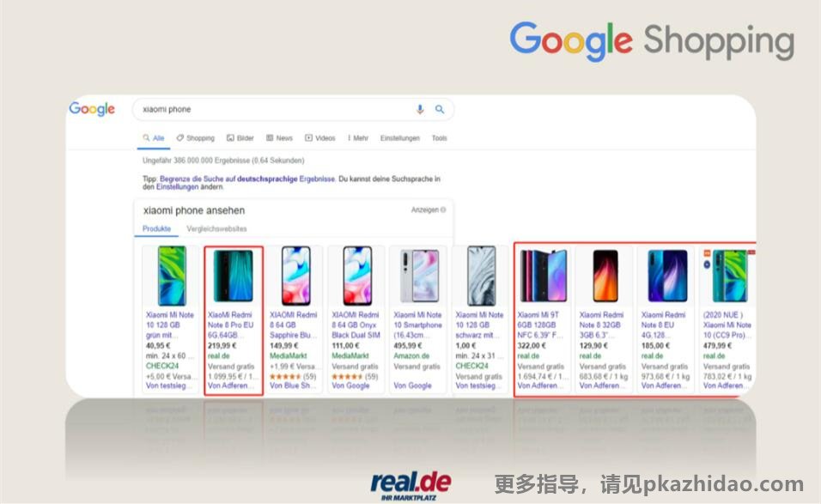Open the Einstellungen link in the tip
This screenshot has width=821, height=504.
tap(177, 187)
